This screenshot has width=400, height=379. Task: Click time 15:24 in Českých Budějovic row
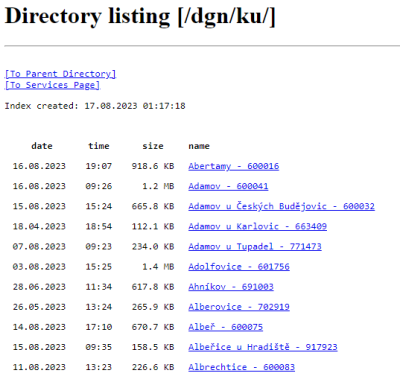coord(99,206)
